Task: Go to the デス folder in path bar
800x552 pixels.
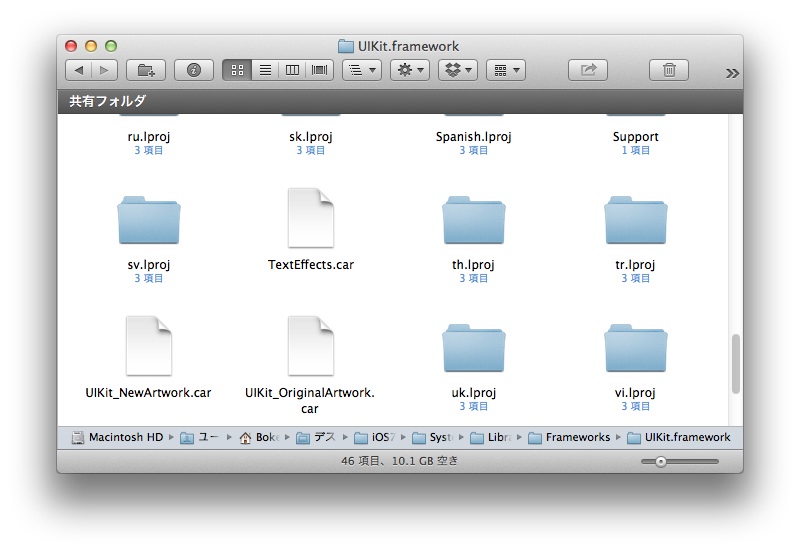Action: (x=316, y=437)
